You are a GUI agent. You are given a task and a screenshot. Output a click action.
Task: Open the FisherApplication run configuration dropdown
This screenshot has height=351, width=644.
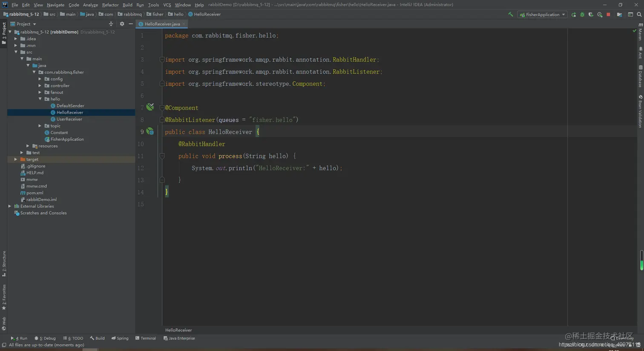tap(542, 14)
